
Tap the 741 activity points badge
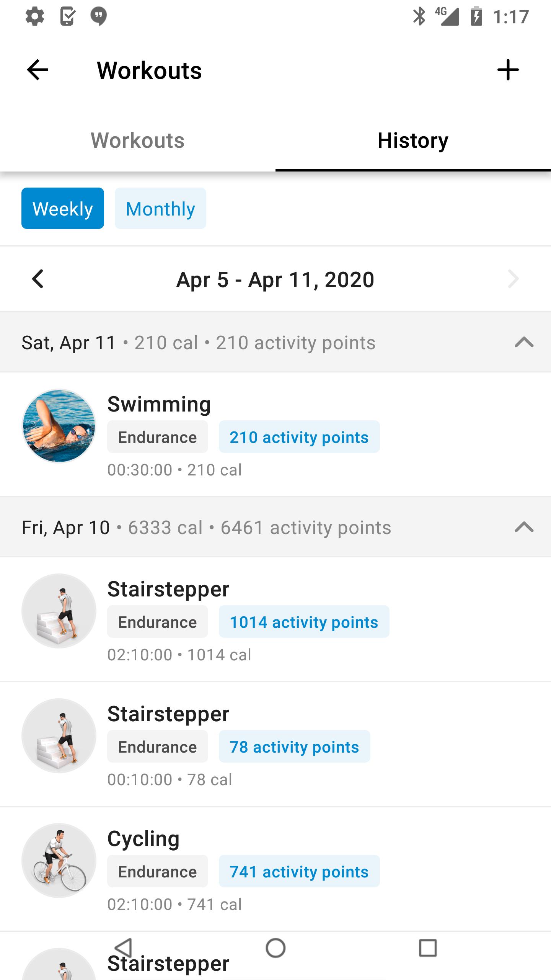(299, 871)
